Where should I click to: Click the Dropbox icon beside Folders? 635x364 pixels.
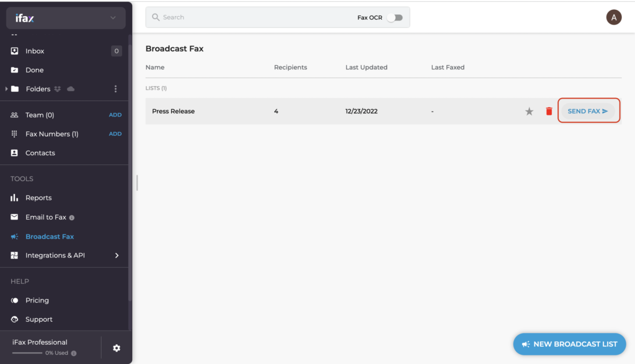58,89
